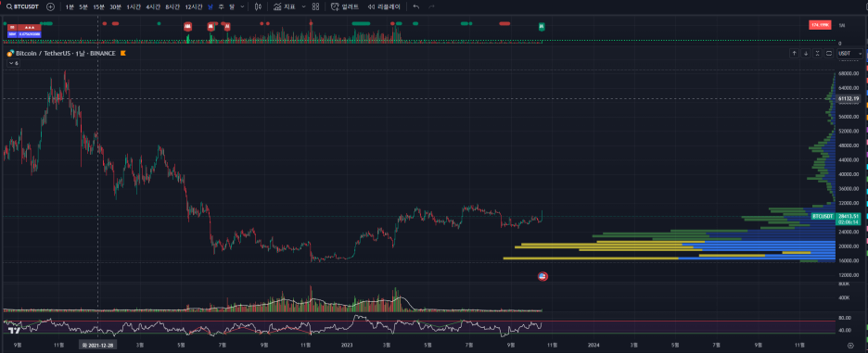Select the monthly 달 timeframe
868x353 pixels.
click(232, 6)
